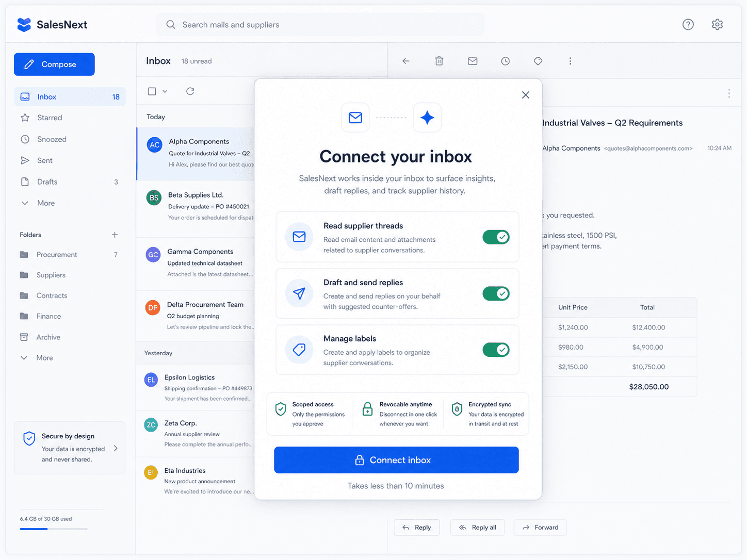This screenshot has height=560, width=747.
Task: Open the help question mark icon
Action: [688, 24]
